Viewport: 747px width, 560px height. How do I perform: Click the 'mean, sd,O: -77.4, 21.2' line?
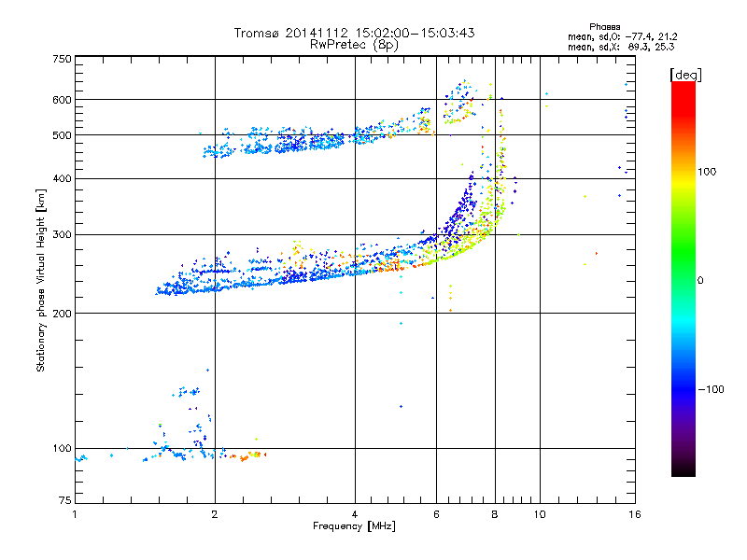622,36
